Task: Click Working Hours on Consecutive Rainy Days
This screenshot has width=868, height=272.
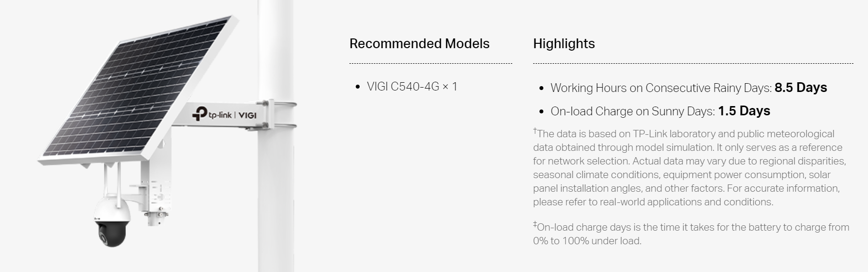Action: click(x=661, y=88)
